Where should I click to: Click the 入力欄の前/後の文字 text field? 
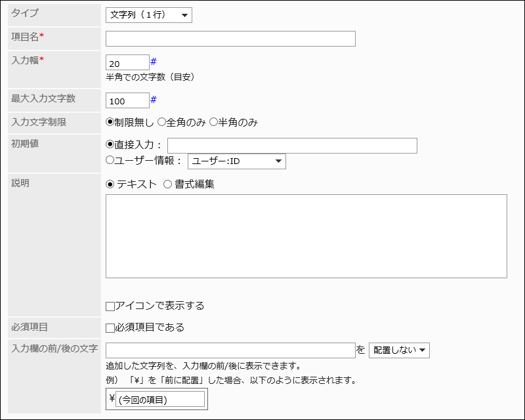(230, 350)
